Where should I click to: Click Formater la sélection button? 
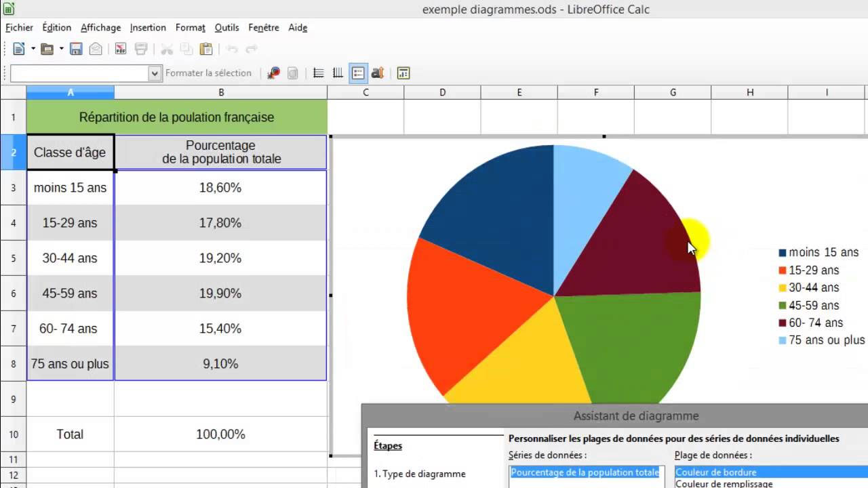coord(208,73)
